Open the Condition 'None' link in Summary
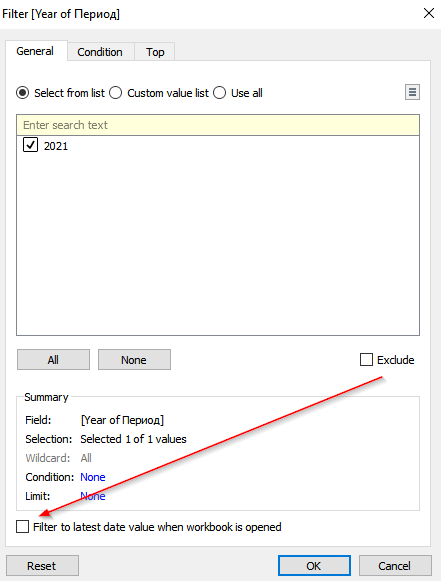Image resolution: width=441 pixels, height=581 pixels. pos(93,477)
